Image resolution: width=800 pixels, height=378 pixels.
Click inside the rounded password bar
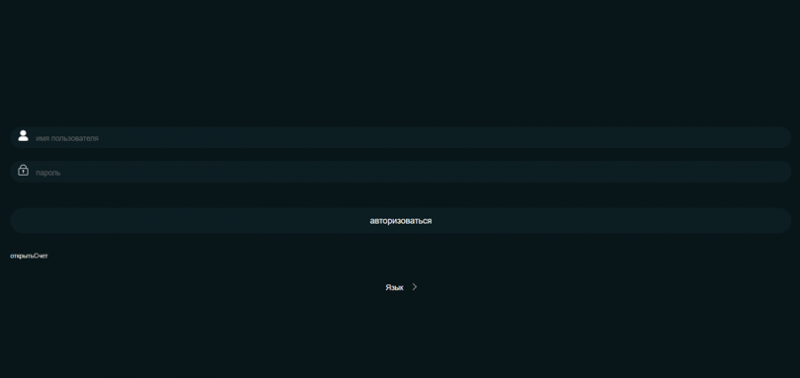(x=401, y=172)
